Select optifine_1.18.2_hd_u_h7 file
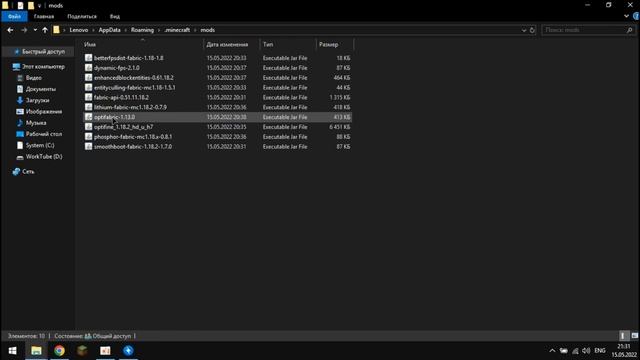Viewport: 640px width, 360px height. (123, 127)
